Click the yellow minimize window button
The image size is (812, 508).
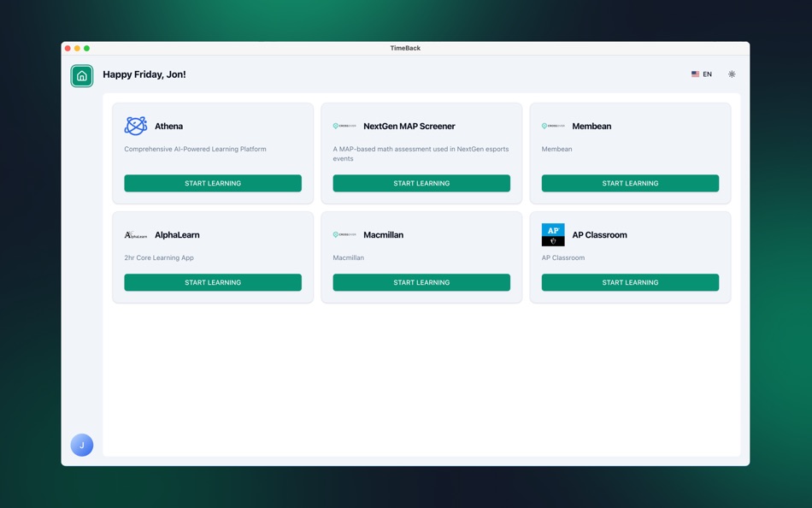(77, 48)
